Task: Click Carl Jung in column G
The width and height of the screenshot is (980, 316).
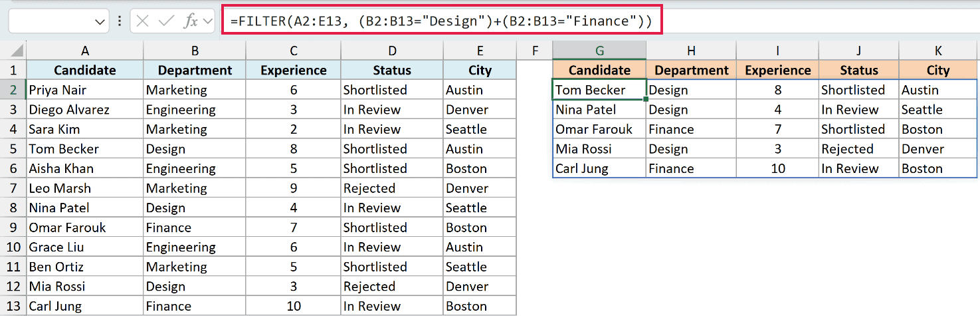Action: pyautogui.click(x=599, y=168)
